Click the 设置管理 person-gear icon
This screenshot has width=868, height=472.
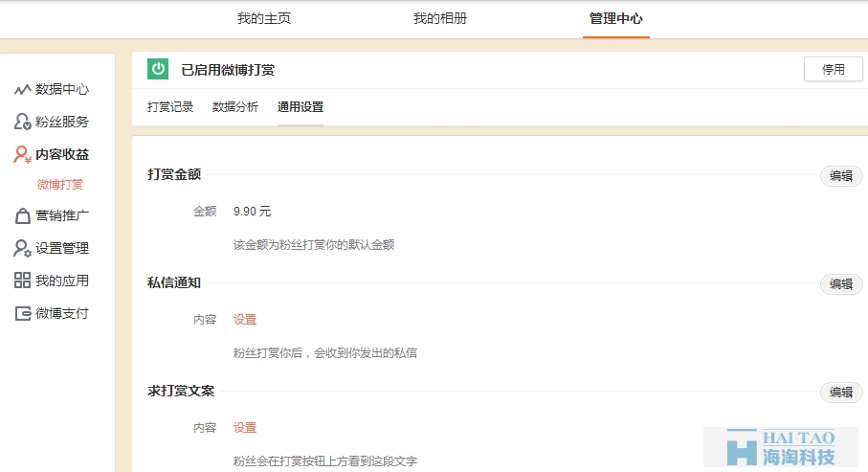pos(22,248)
